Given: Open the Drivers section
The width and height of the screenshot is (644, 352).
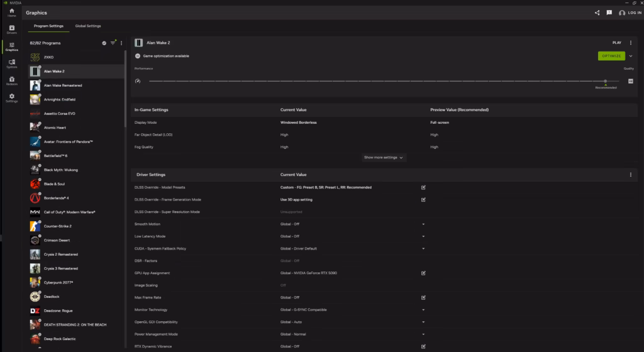Looking at the screenshot, I should (x=11, y=30).
